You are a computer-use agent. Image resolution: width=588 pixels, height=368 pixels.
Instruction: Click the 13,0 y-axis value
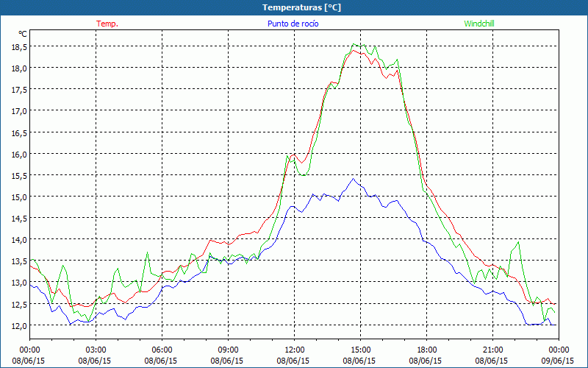tap(19, 283)
